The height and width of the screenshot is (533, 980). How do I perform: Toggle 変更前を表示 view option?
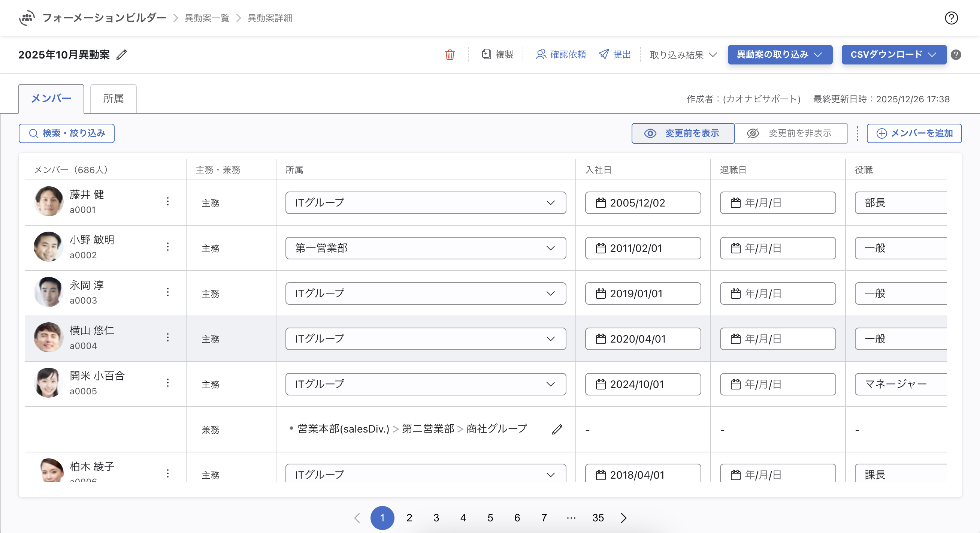pyautogui.click(x=683, y=133)
